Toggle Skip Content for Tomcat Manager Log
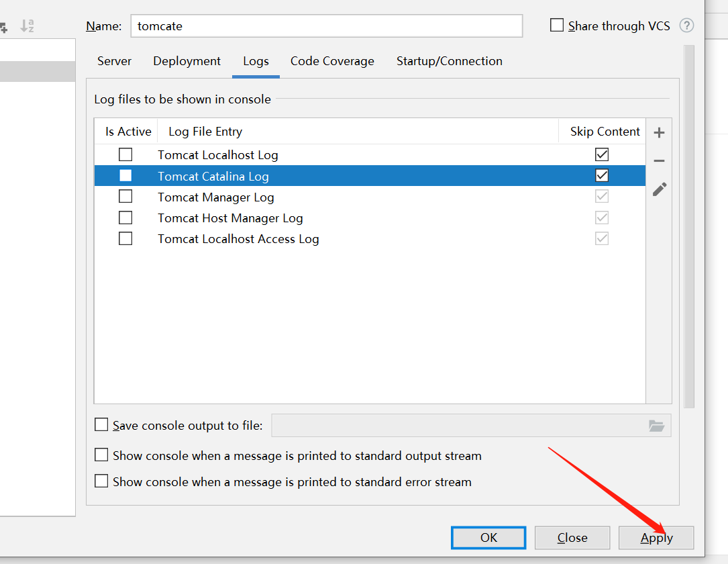 (602, 197)
